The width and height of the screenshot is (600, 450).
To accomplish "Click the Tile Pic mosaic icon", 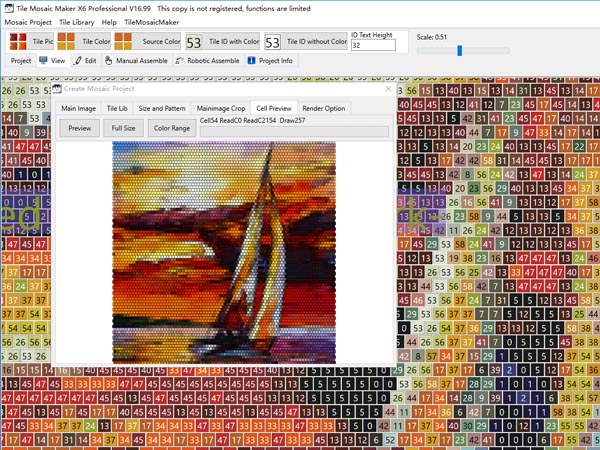I will pos(18,41).
